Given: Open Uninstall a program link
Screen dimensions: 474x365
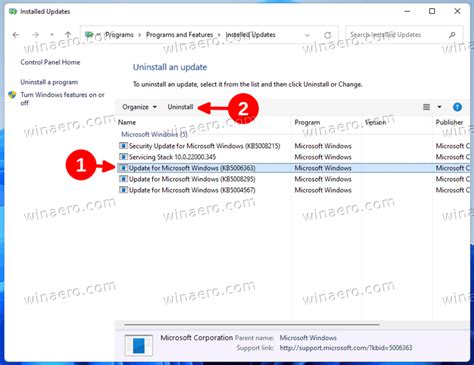Looking at the screenshot, I should click(x=49, y=82).
